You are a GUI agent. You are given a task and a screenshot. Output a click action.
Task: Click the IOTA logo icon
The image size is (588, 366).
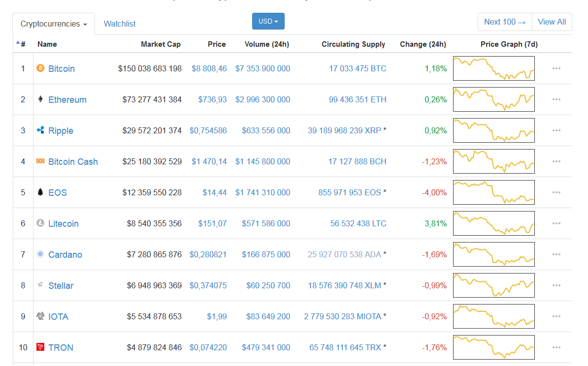(40, 316)
